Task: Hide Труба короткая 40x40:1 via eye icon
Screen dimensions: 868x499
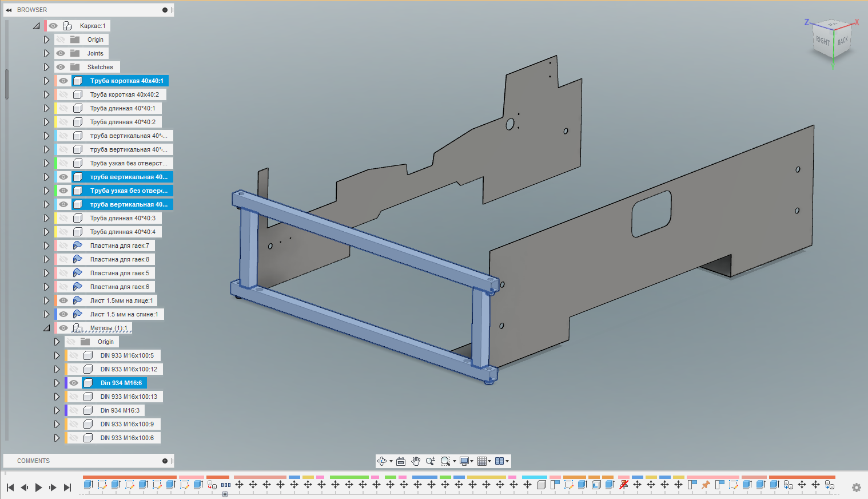Action: pyautogui.click(x=63, y=81)
